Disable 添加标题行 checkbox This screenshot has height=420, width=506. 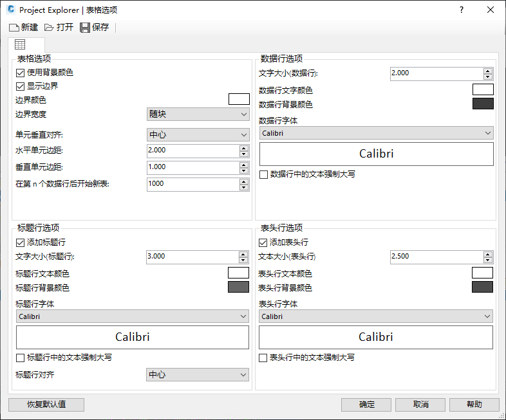point(20,242)
